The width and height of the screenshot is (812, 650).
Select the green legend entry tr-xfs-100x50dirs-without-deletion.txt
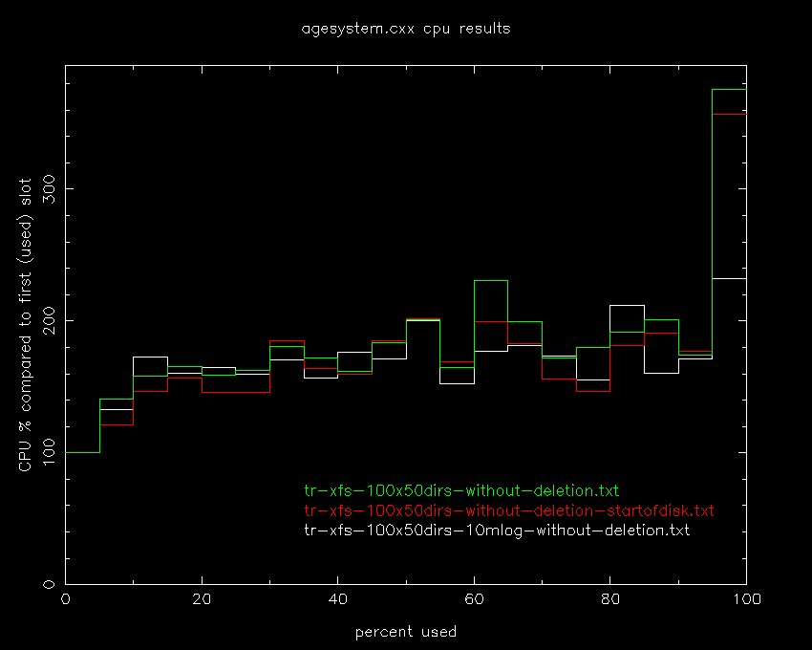(x=461, y=490)
